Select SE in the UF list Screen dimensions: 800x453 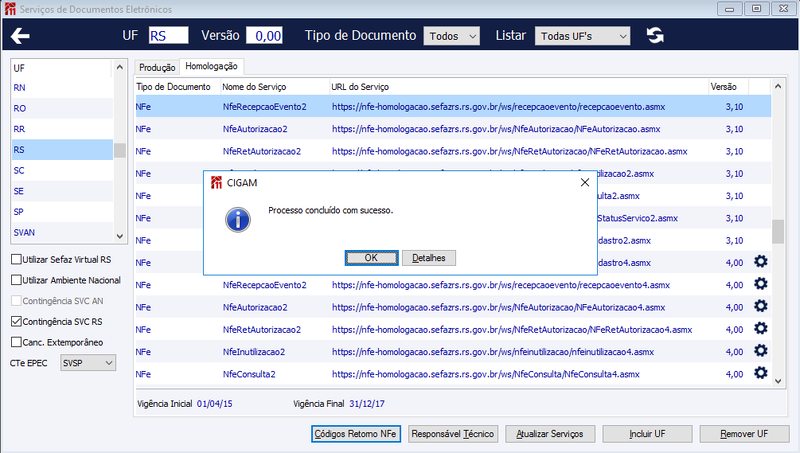pyautogui.click(x=62, y=191)
